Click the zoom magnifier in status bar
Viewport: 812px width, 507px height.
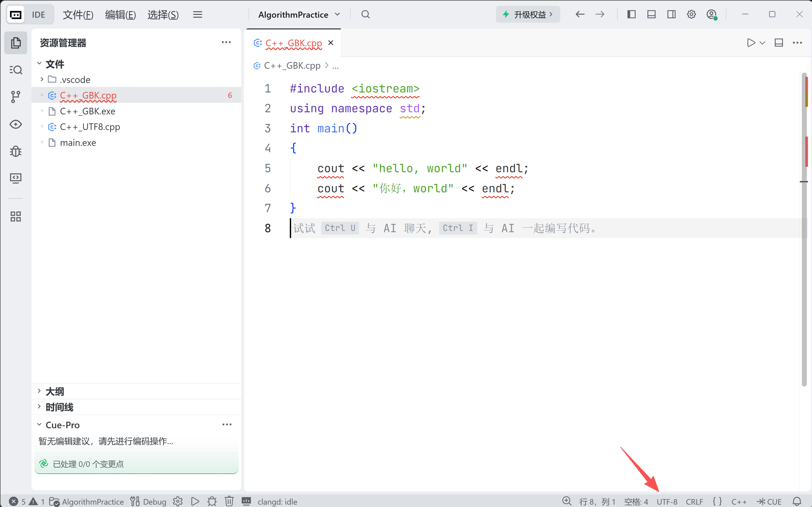(567, 501)
